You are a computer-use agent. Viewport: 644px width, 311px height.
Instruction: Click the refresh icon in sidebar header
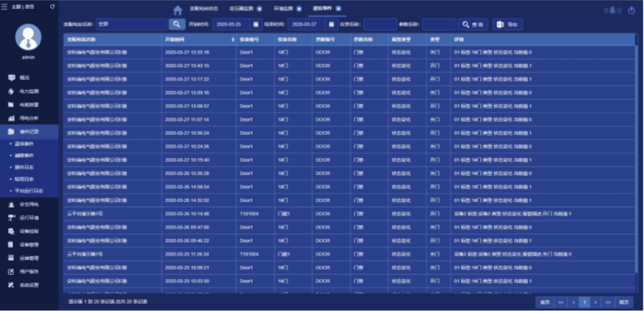pos(52,6)
